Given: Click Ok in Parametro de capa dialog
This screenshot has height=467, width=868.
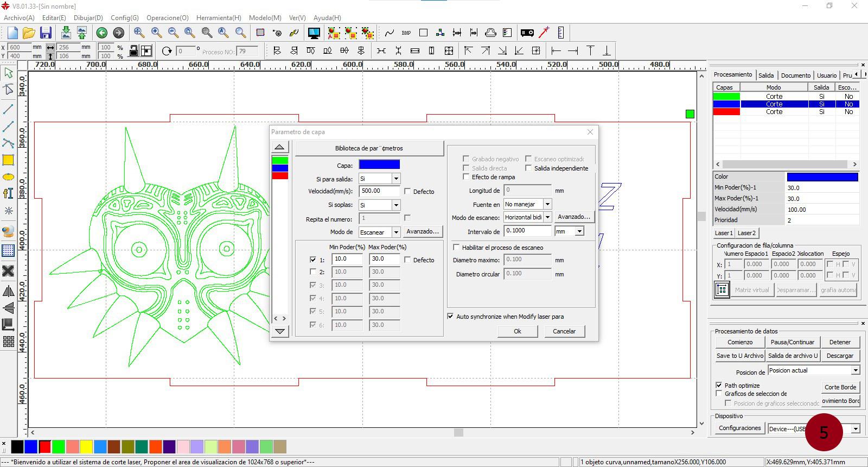Looking at the screenshot, I should pos(517,331).
